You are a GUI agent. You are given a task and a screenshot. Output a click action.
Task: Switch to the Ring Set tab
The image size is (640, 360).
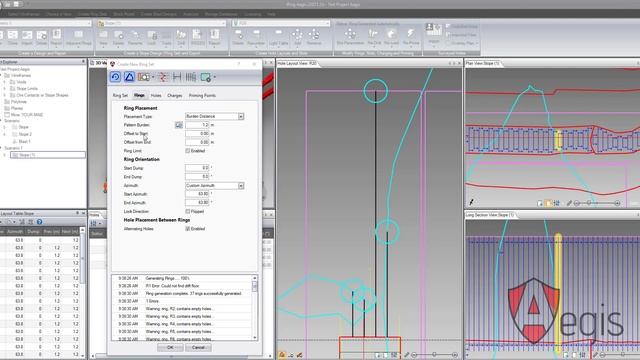point(120,96)
